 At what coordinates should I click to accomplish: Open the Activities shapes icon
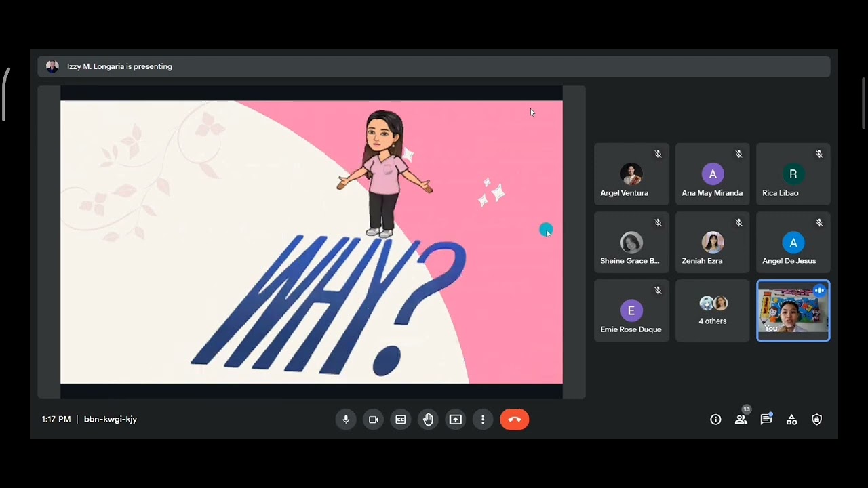[x=791, y=420]
